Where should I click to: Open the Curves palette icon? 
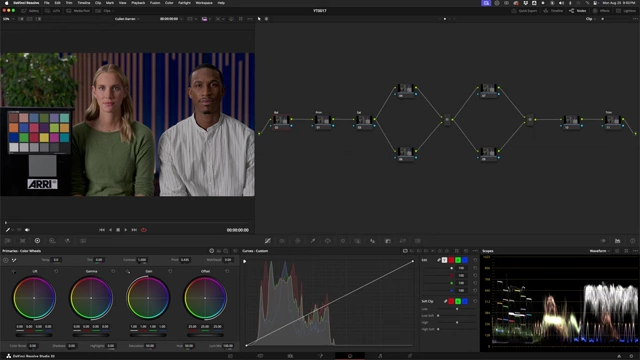pyautogui.click(x=267, y=241)
